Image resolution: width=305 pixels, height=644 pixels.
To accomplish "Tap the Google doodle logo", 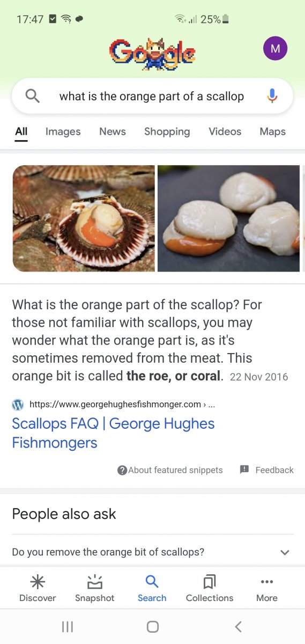I will click(152, 53).
